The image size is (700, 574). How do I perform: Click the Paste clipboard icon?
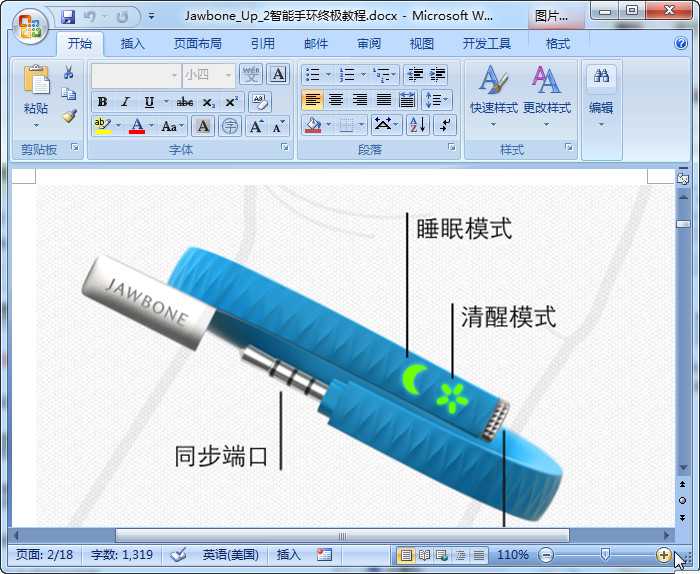pos(36,80)
